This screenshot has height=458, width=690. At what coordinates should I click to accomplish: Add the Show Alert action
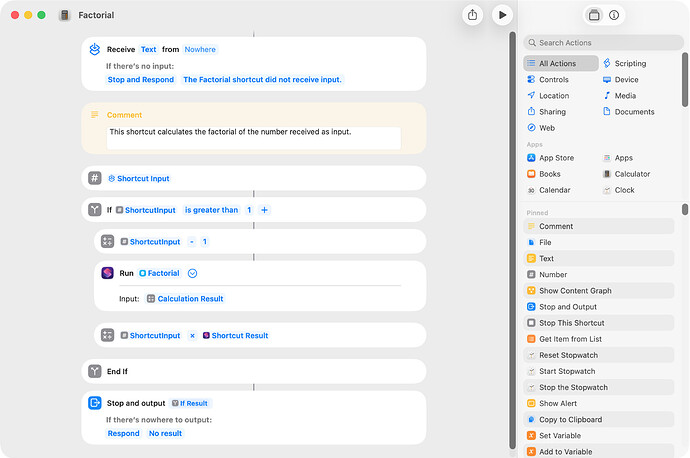(x=558, y=404)
